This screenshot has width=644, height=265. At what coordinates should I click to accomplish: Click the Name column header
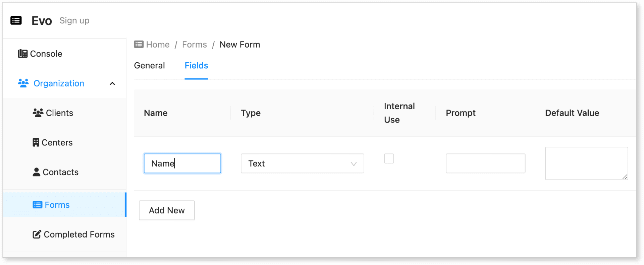tap(156, 113)
